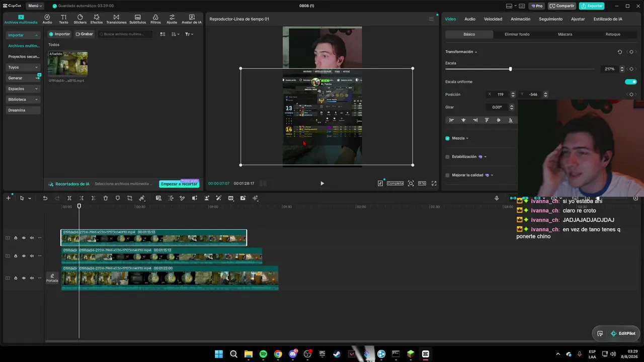The width and height of the screenshot is (644, 362).
Task: Open the Efectos panel
Action: [x=97, y=19]
